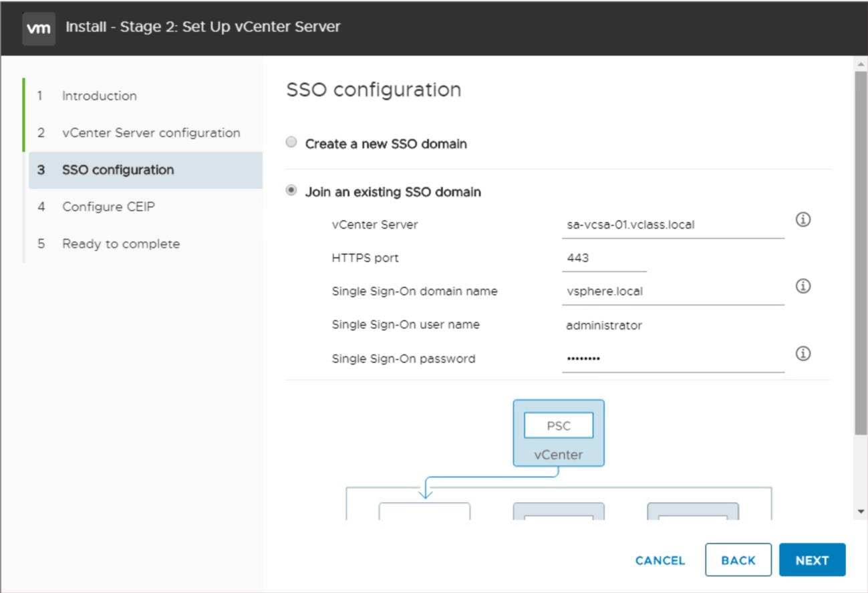Click the PSC box in diagram

559,425
